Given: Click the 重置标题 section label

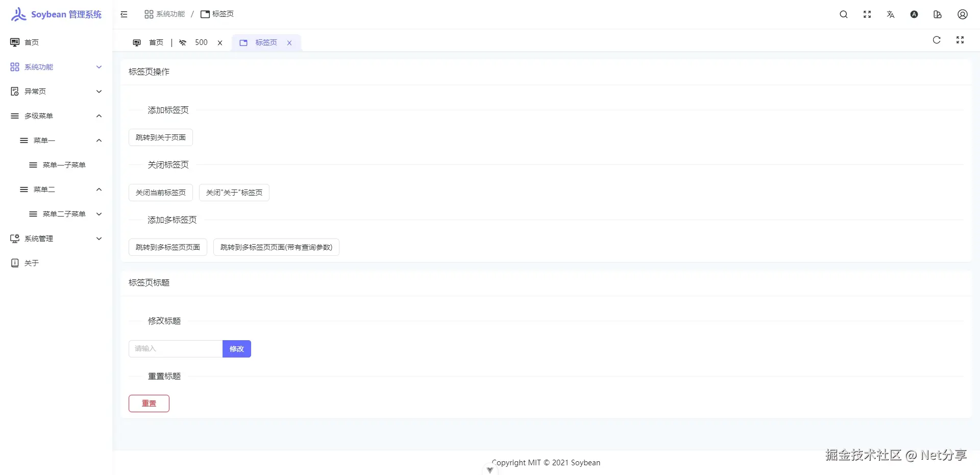Looking at the screenshot, I should tap(164, 376).
